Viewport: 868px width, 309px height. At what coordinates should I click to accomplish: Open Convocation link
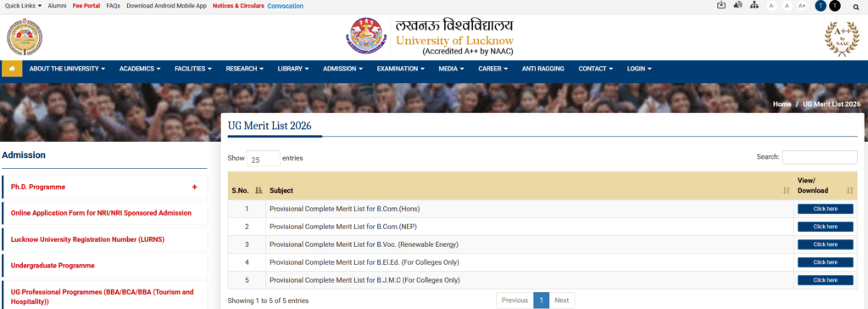[285, 6]
